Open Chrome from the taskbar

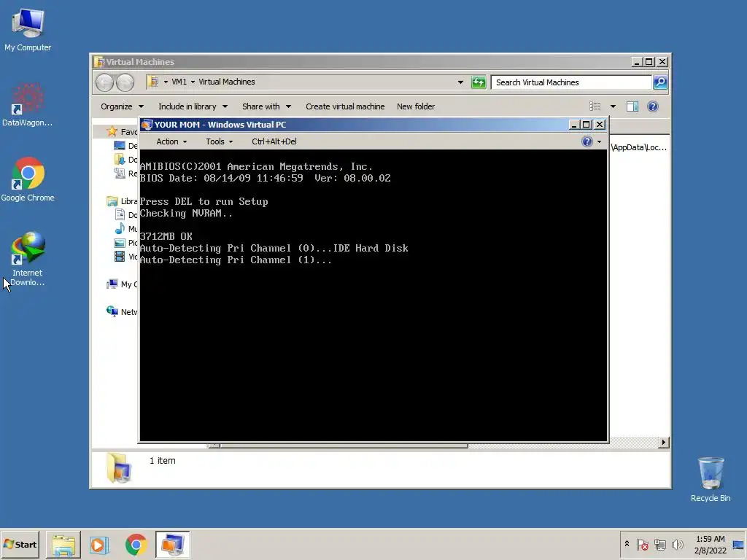136,545
